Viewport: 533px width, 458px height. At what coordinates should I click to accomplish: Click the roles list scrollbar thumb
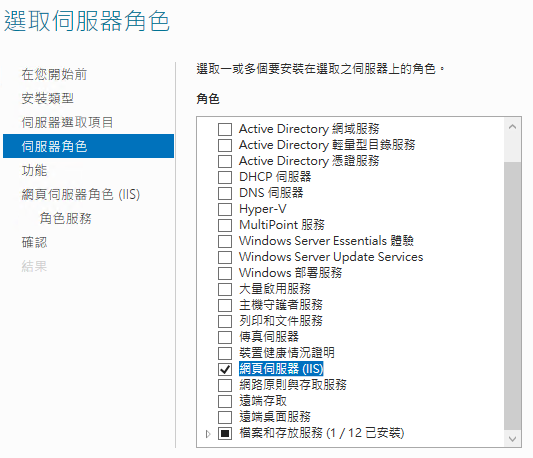(513, 296)
